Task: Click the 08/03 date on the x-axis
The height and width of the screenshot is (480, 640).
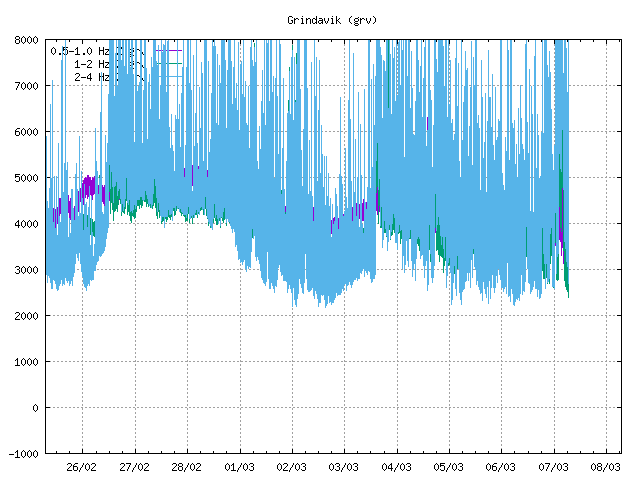Action: [606, 467]
